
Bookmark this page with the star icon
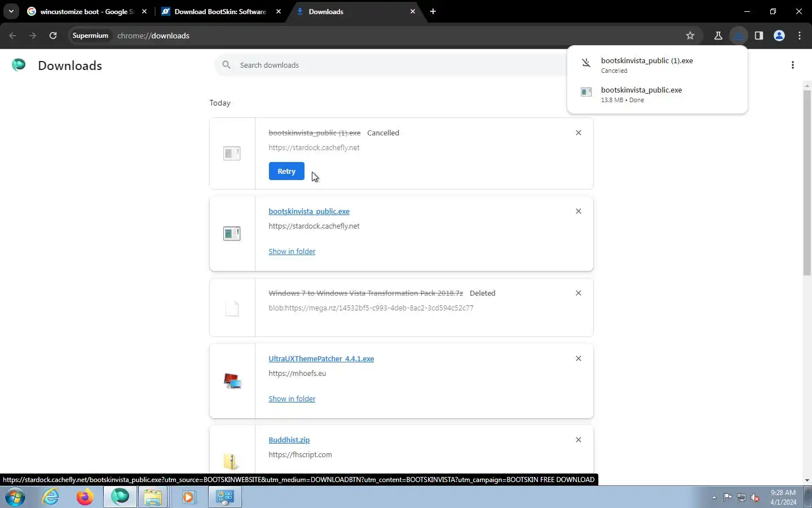click(690, 36)
